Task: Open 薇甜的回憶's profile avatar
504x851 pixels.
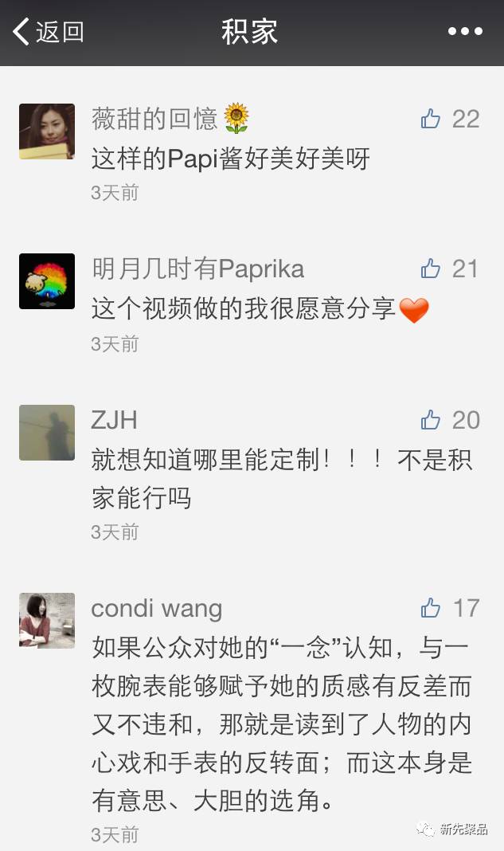Action: point(47,131)
